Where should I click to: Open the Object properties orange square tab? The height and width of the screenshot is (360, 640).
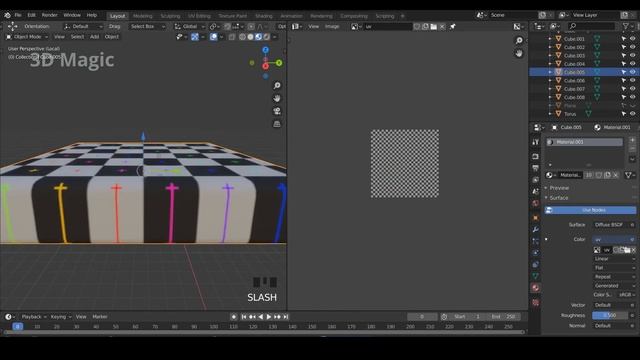point(536,218)
